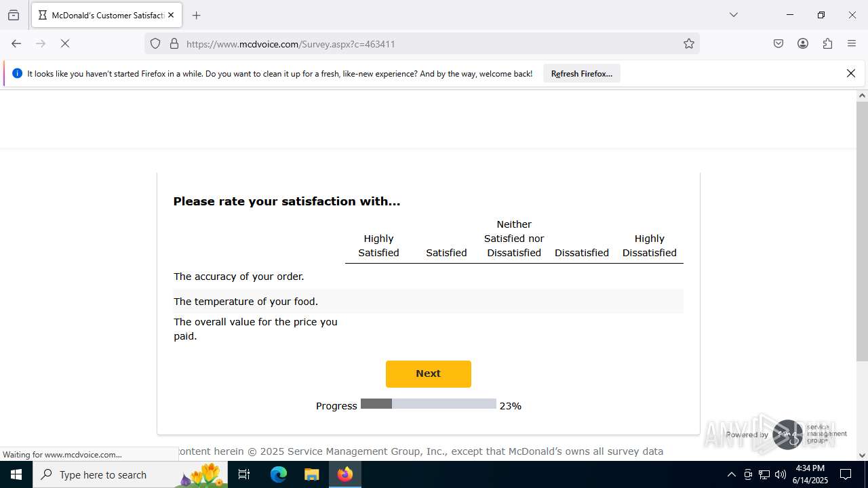Bookmark this page with the star
868x488 pixels.
689,43
